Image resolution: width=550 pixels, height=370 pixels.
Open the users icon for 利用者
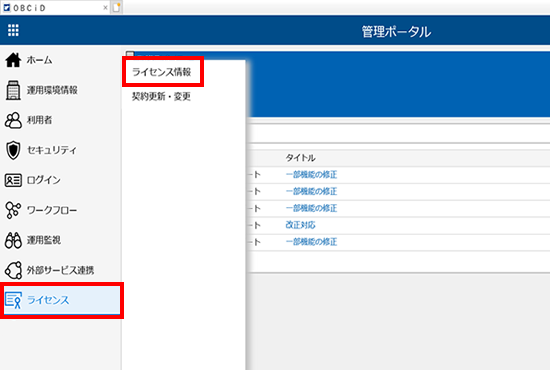[x=13, y=120]
